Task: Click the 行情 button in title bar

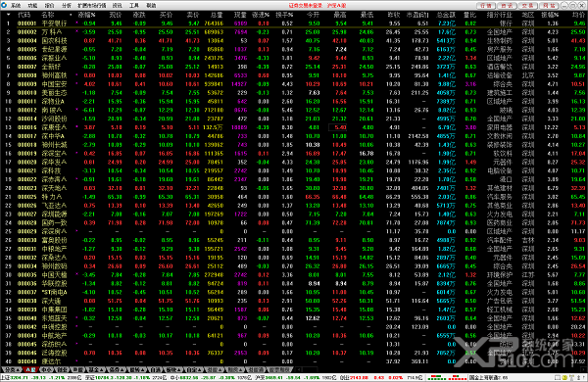Action: pos(486,5)
